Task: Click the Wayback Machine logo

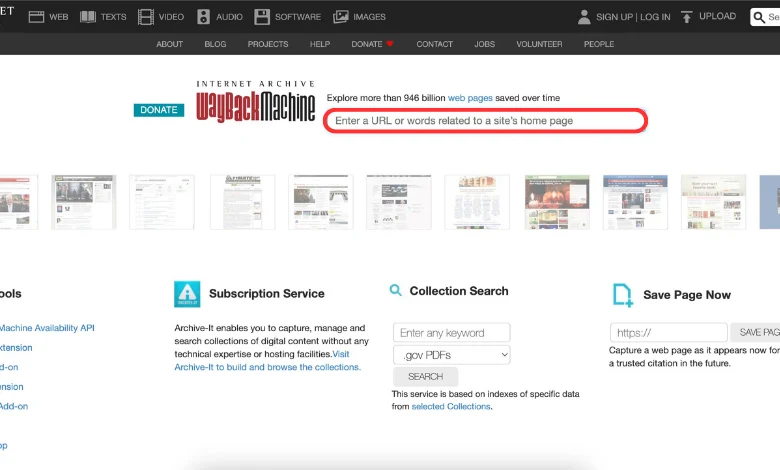Action: tap(256, 101)
